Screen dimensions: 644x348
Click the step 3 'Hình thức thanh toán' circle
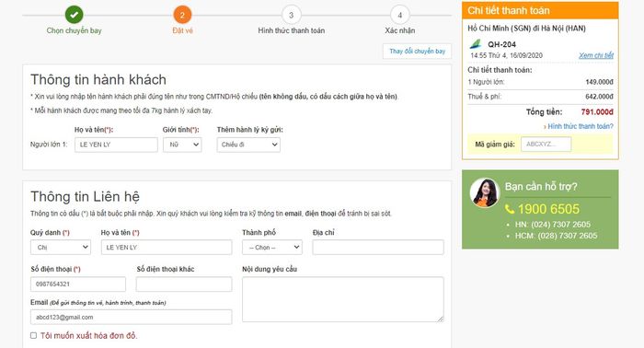pos(292,16)
